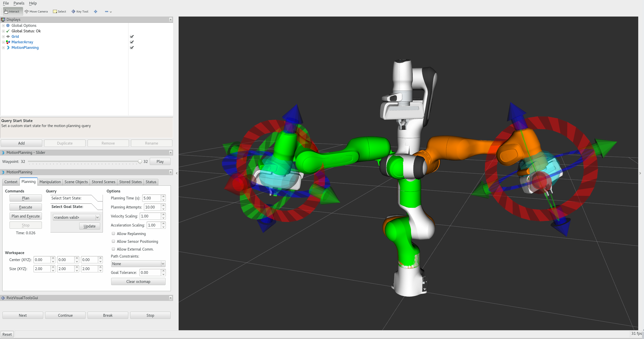Select the Interact tool
The width and height of the screenshot is (644, 339).
coord(12,11)
